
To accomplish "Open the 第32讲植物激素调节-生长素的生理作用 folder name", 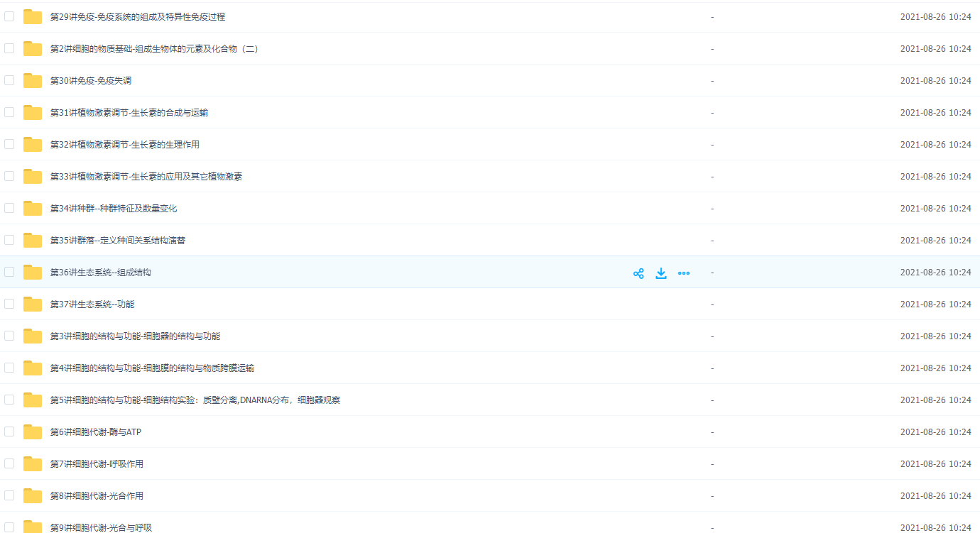I will pyautogui.click(x=125, y=145).
